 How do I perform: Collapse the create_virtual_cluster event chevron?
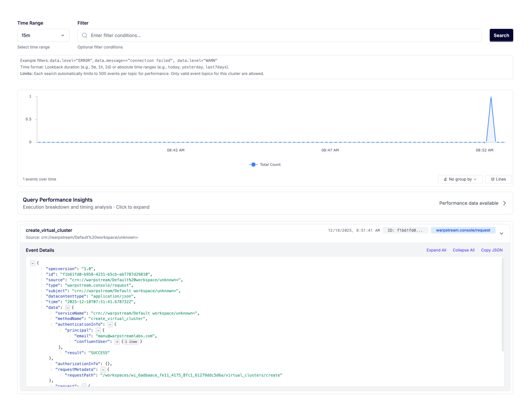(x=501, y=234)
